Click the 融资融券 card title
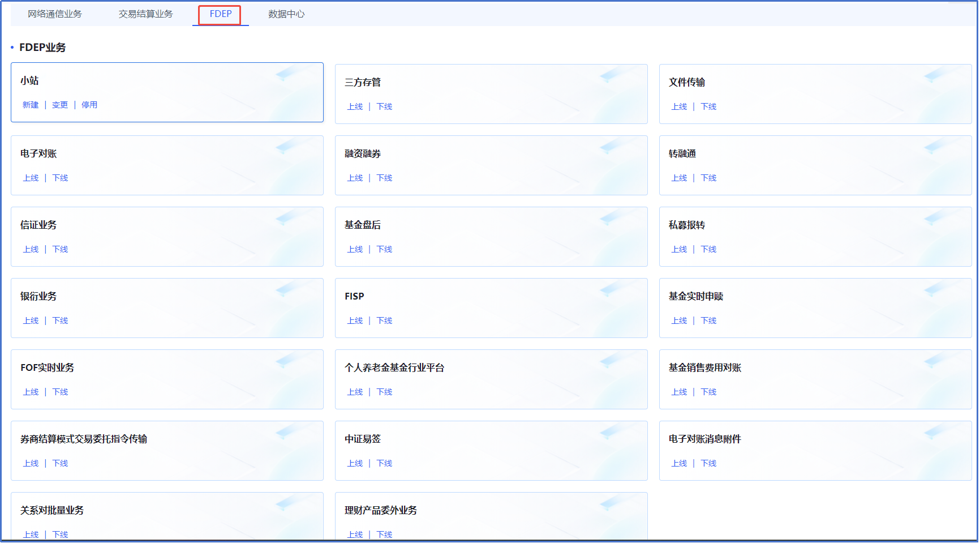The height and width of the screenshot is (543, 980). click(363, 153)
